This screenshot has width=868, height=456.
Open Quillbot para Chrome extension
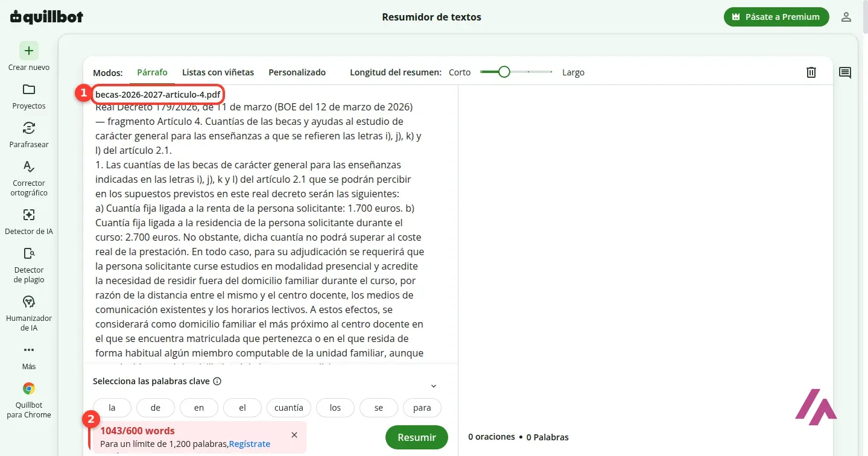pyautogui.click(x=29, y=399)
